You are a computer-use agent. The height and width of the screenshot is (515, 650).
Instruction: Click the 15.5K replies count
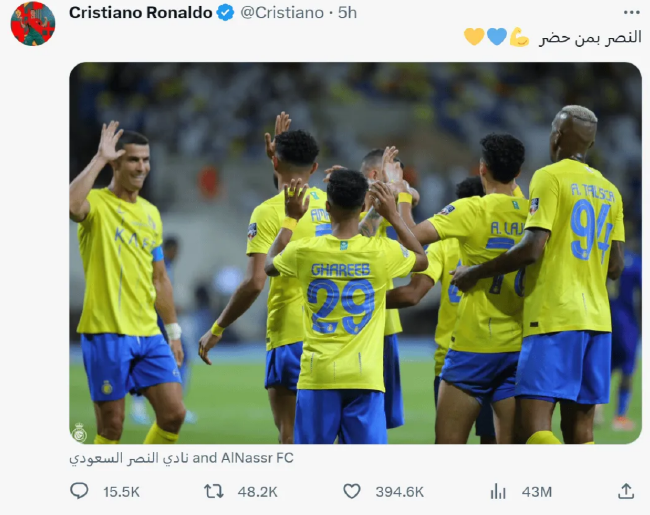point(121,492)
